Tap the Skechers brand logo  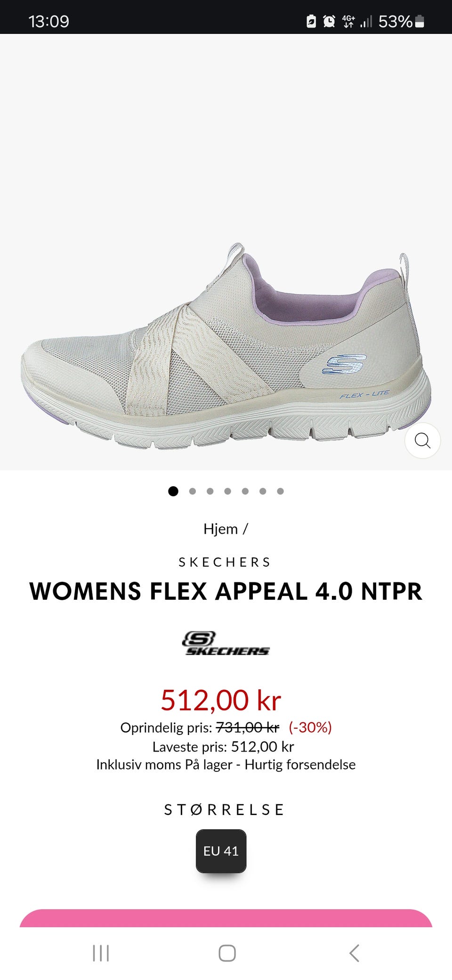click(226, 643)
